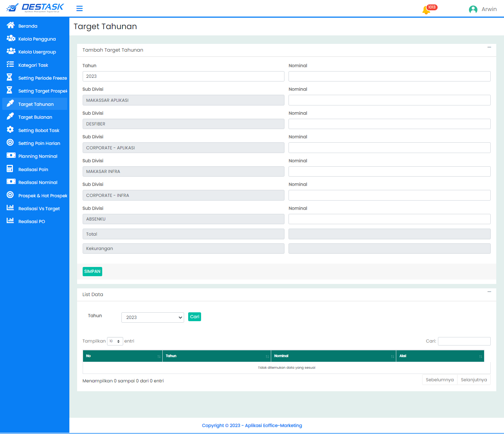Click the Beranda home icon

point(10,25)
